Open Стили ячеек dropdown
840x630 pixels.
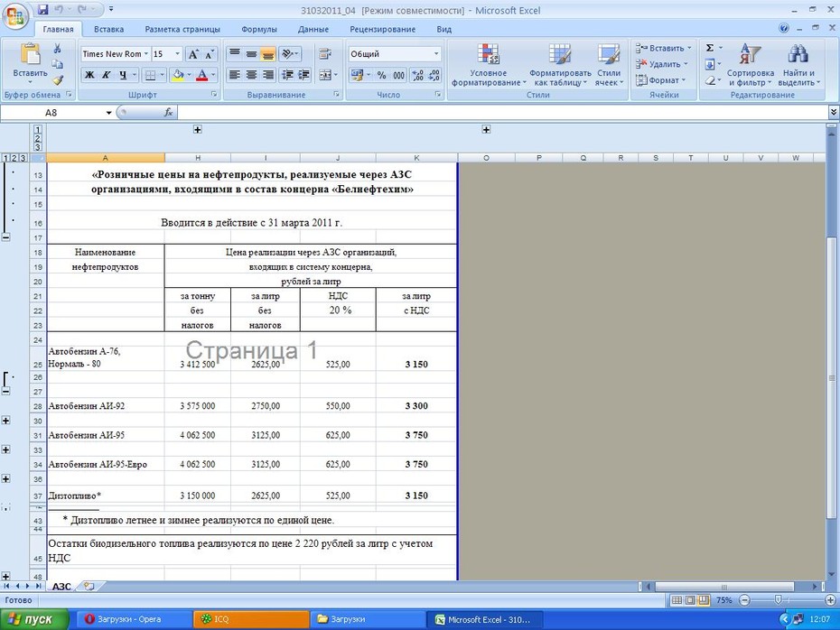[609, 64]
